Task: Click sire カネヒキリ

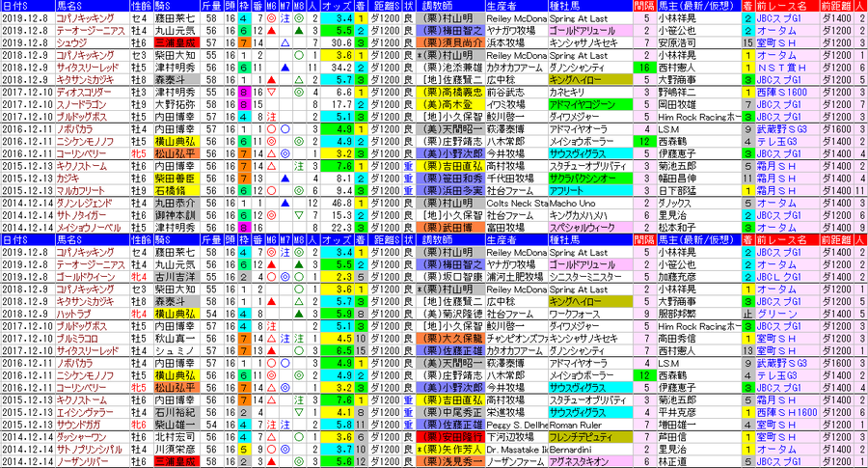Action: [567, 92]
